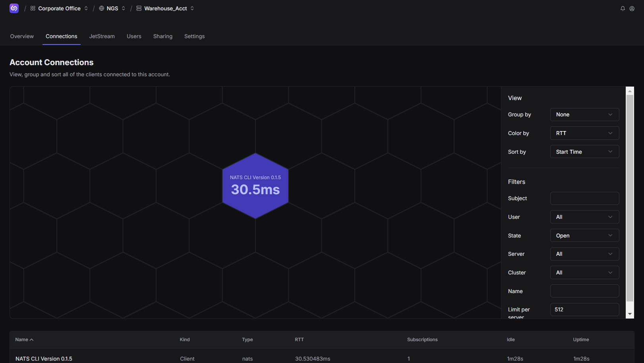Click the scroll up arrow of side panel
Image resolution: width=644 pixels, height=363 pixels.
pos(630,91)
